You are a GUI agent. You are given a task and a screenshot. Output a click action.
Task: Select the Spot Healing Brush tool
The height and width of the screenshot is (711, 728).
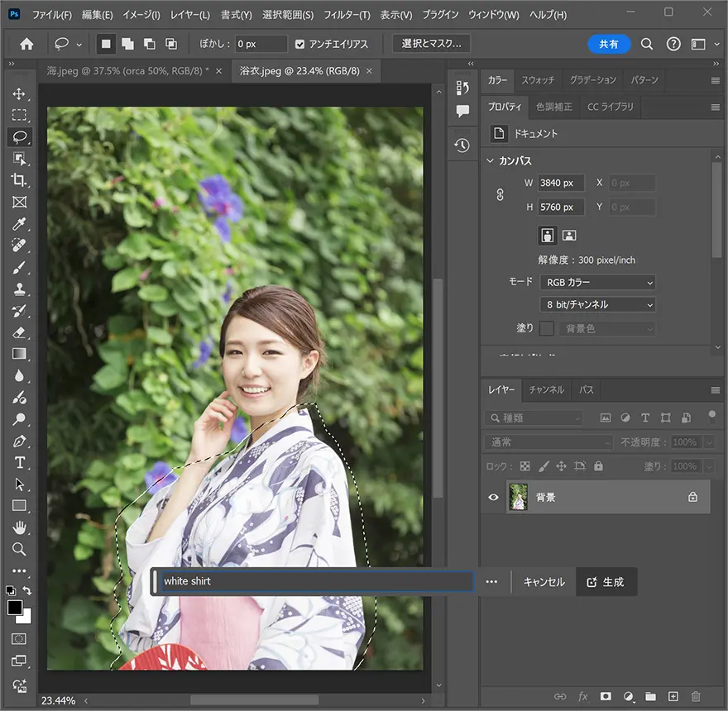point(19,245)
